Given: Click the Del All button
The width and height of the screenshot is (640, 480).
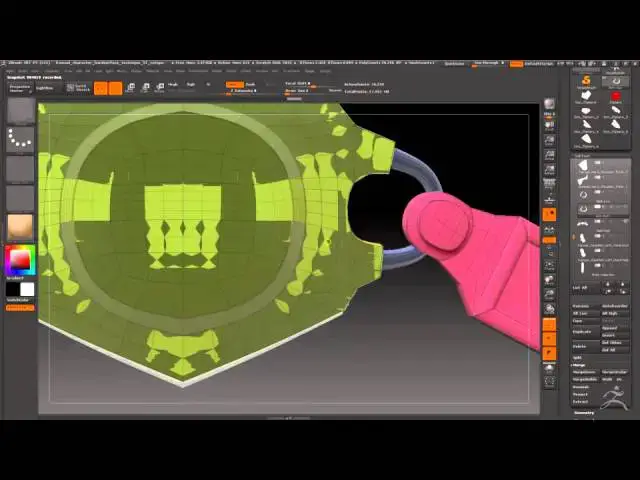Looking at the screenshot, I should click(x=615, y=350).
